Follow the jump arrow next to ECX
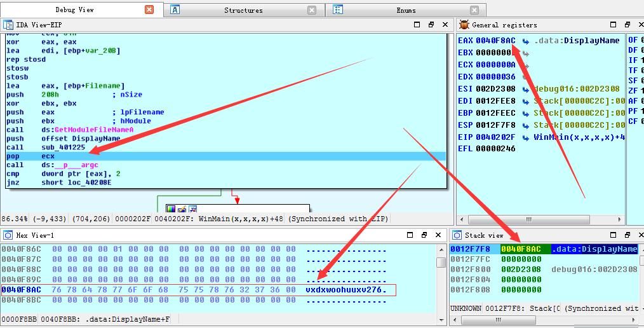Image resolution: width=644 pixels, height=328 pixels. click(526, 65)
